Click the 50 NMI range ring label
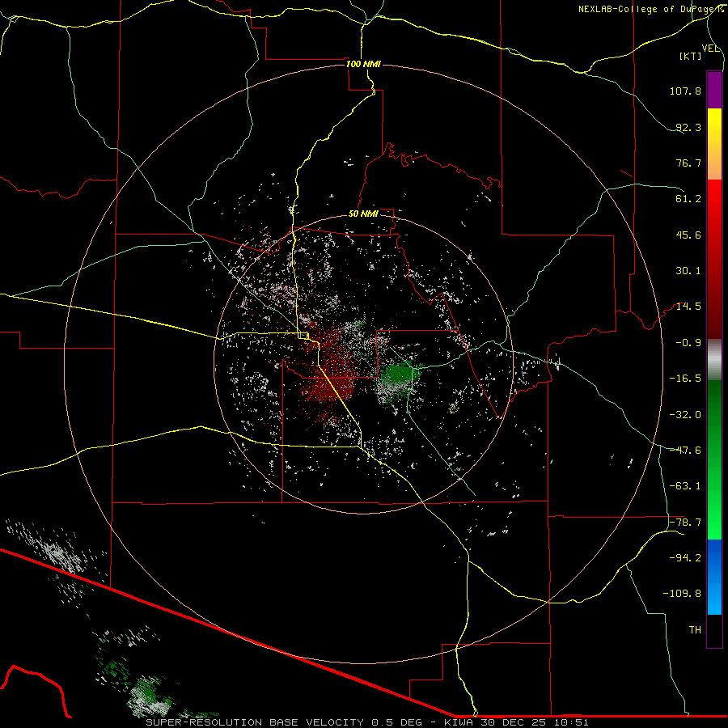Viewport: 728px width, 728px height. (x=363, y=214)
